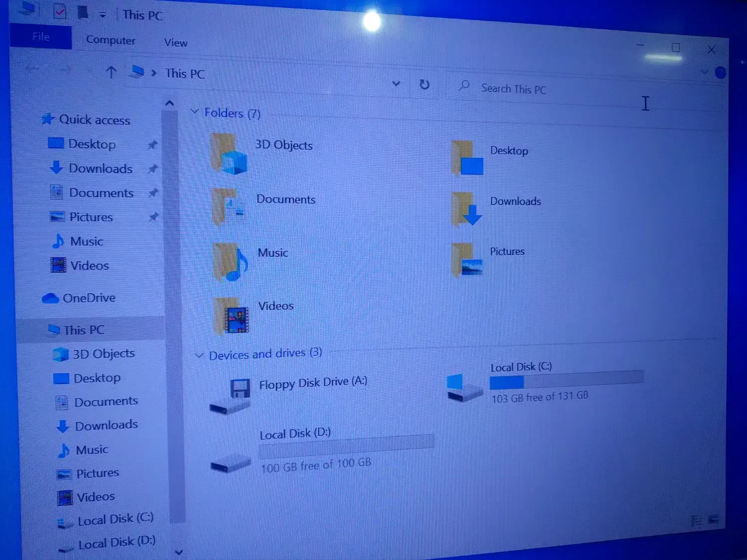Click the magnifier icon in the search box

point(464,86)
